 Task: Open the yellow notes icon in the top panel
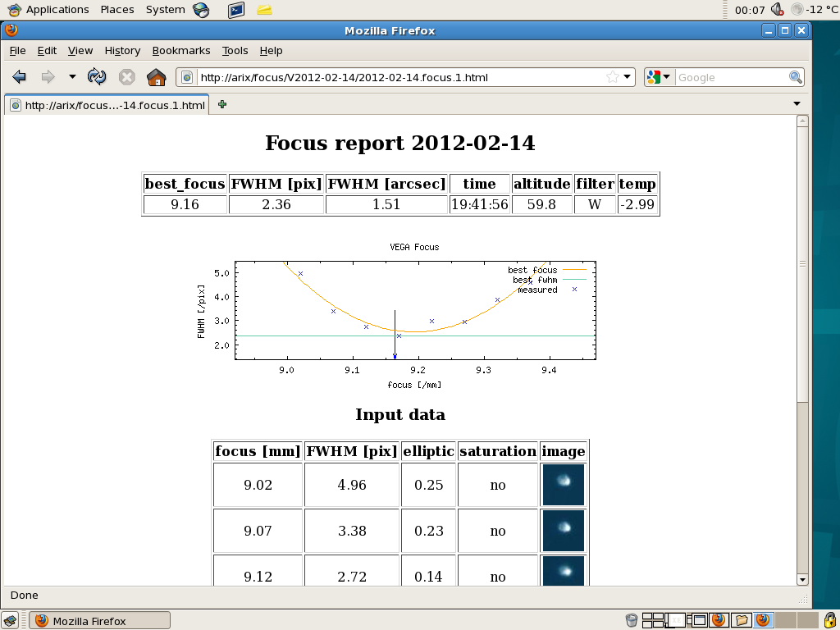(x=264, y=10)
